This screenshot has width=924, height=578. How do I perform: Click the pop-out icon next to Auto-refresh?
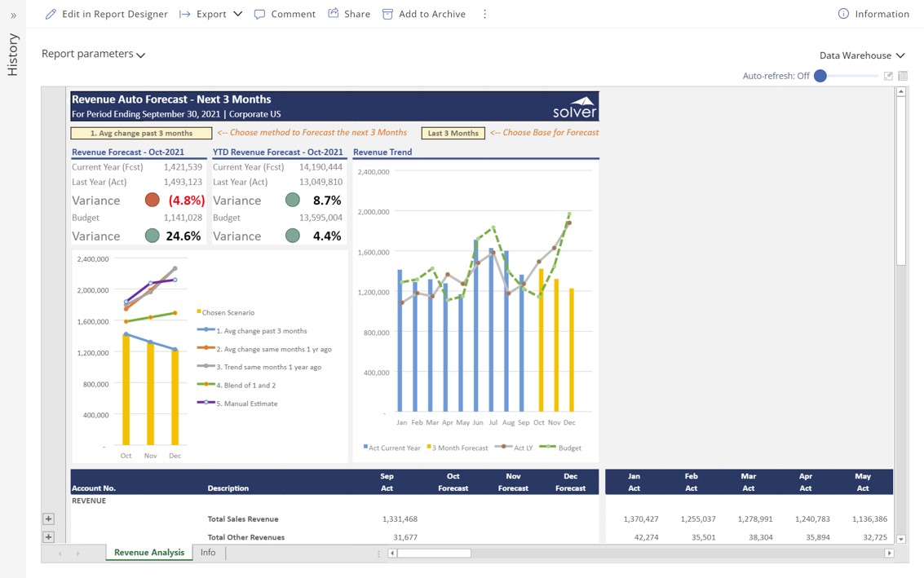point(888,76)
